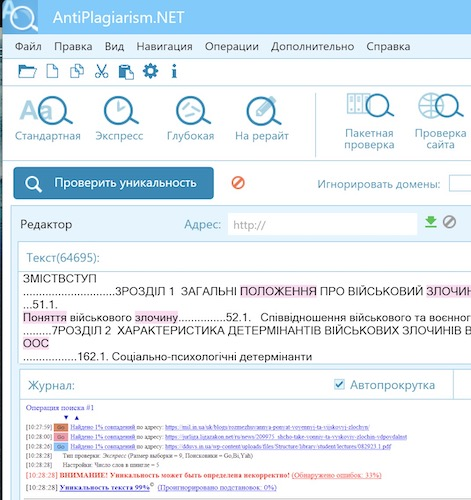The height and width of the screenshot is (500, 471).
Task: Click highlighted word Поняття in the editor
Action: tap(45, 317)
